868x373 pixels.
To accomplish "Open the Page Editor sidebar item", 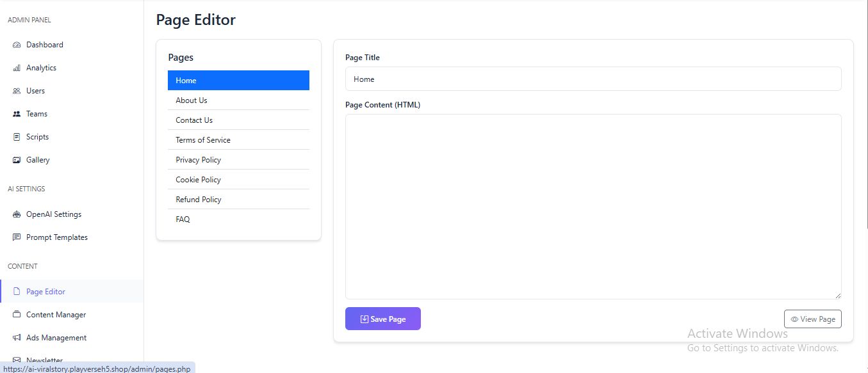I will pyautogui.click(x=45, y=292).
